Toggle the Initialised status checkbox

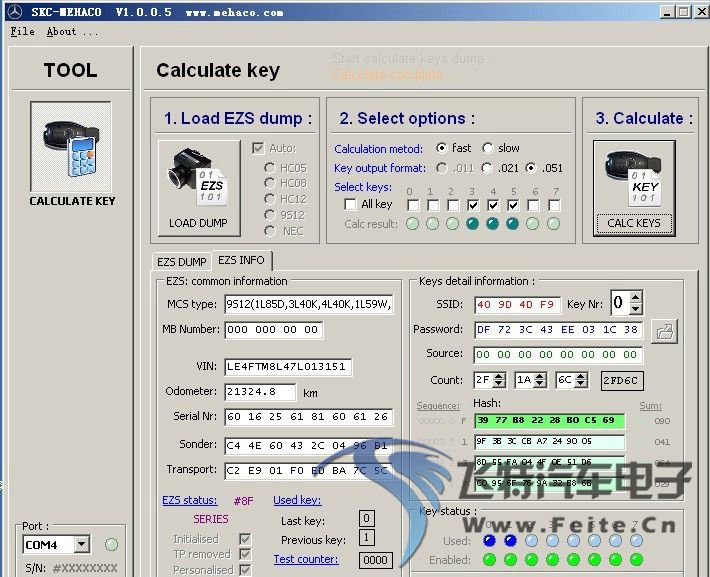[x=245, y=539]
